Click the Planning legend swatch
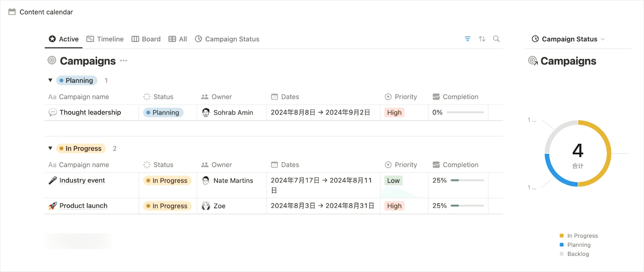Image resolution: width=644 pixels, height=272 pixels. point(561,245)
